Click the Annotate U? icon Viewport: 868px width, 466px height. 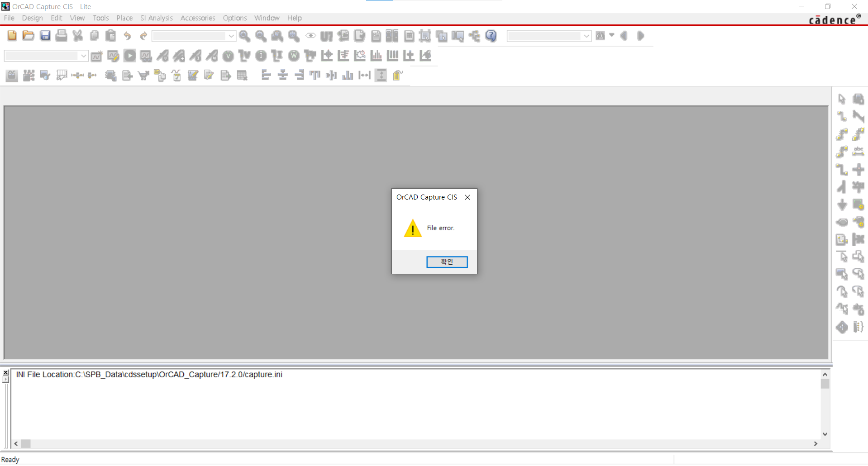(x=326, y=36)
